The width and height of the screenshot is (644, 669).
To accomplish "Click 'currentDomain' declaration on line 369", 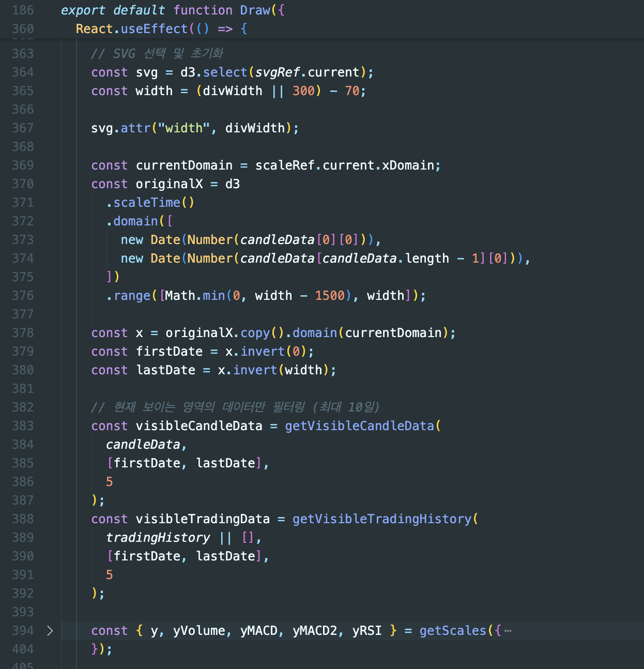I will (x=184, y=165).
